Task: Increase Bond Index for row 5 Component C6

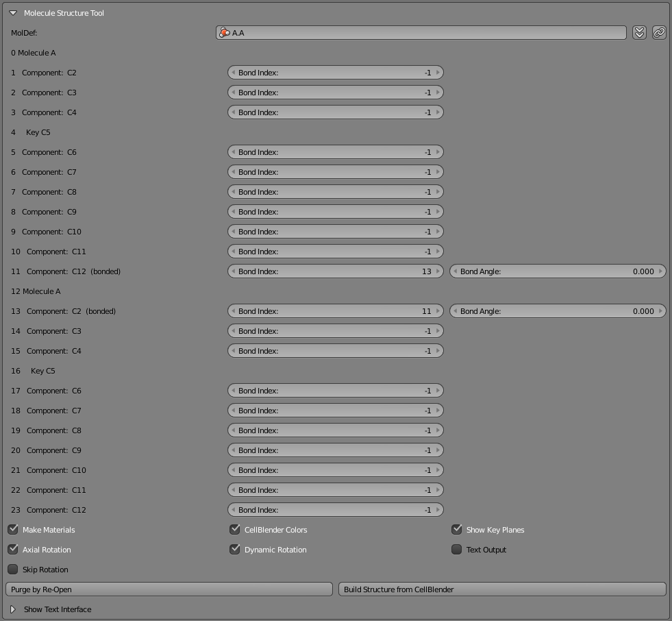Action: tap(438, 151)
